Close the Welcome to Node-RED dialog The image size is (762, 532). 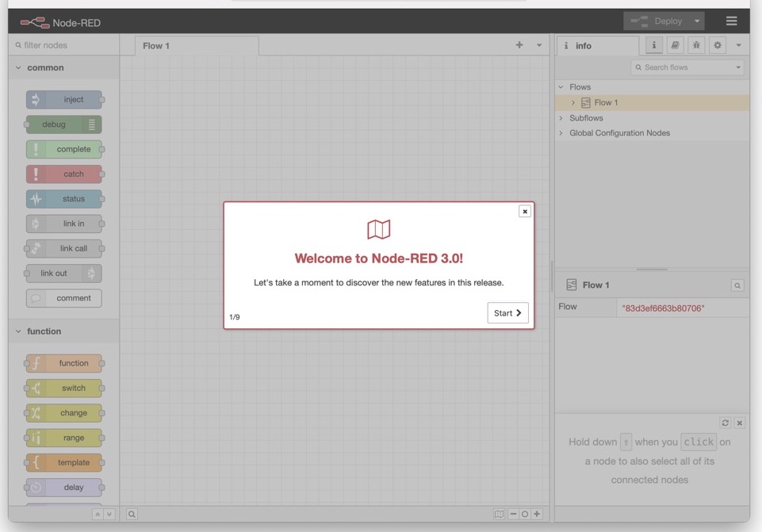point(525,212)
